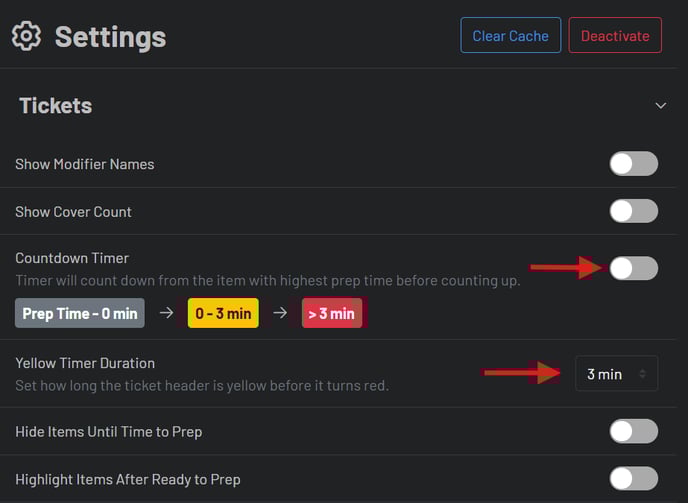Toggle the Countdown Timer switch
688x503 pixels.
click(x=633, y=268)
